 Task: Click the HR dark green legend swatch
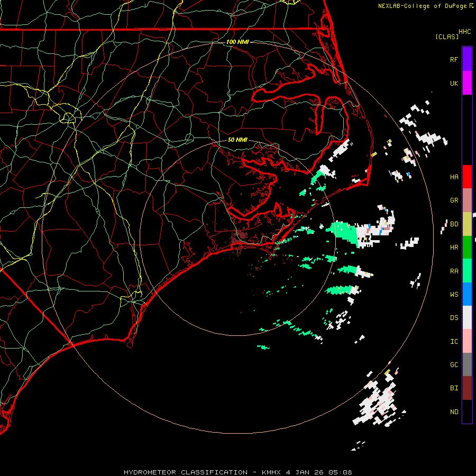(x=467, y=248)
